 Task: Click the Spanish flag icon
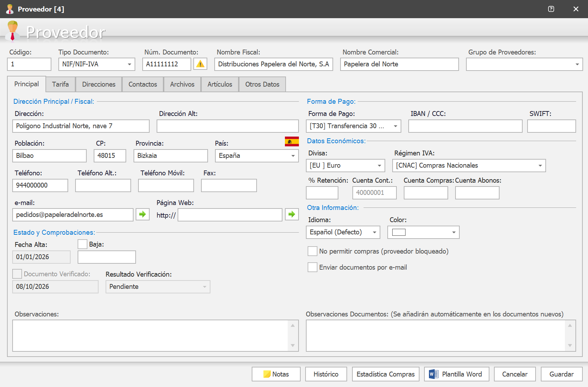click(292, 141)
